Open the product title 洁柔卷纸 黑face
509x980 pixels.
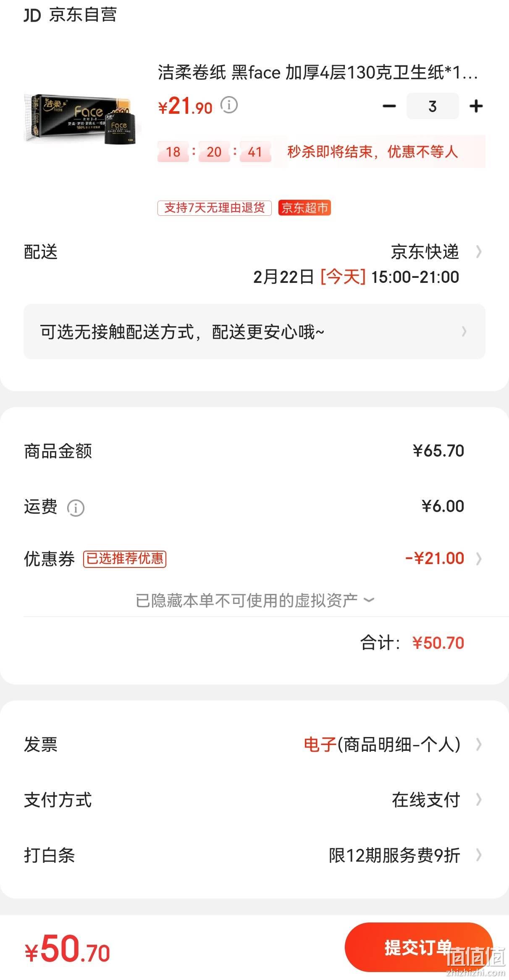point(318,73)
